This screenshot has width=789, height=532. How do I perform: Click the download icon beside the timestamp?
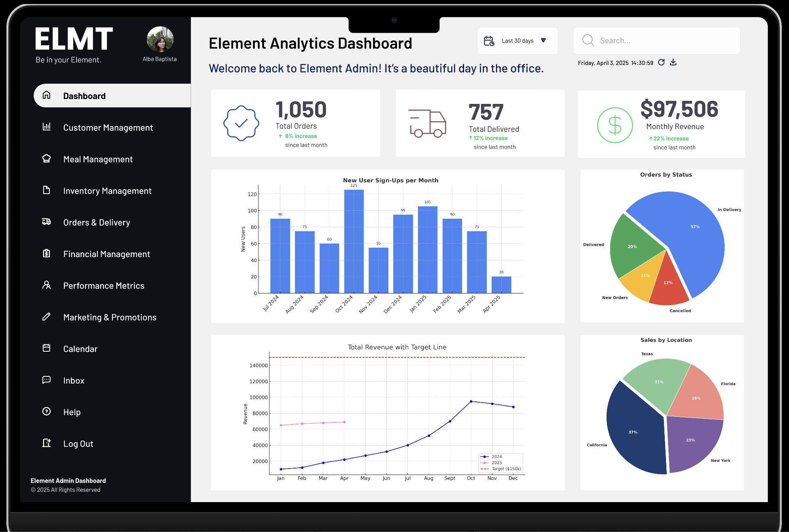pyautogui.click(x=673, y=62)
